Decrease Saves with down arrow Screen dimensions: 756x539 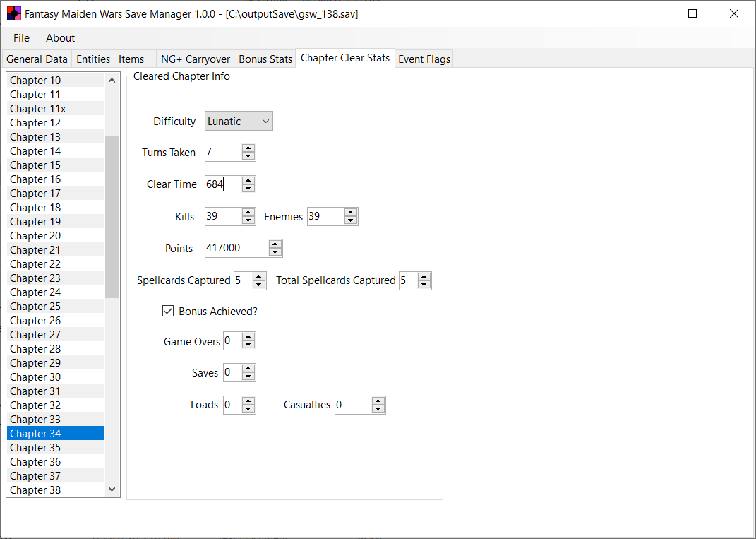[248, 377]
